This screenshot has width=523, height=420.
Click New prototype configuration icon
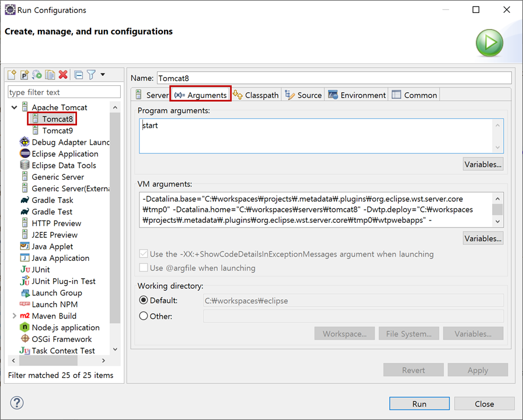click(x=25, y=75)
